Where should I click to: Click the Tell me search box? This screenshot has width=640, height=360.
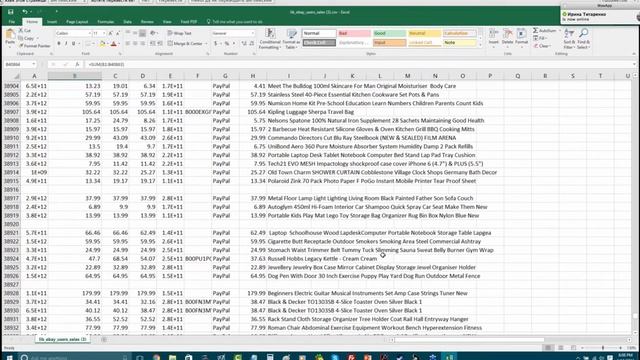pos(234,22)
